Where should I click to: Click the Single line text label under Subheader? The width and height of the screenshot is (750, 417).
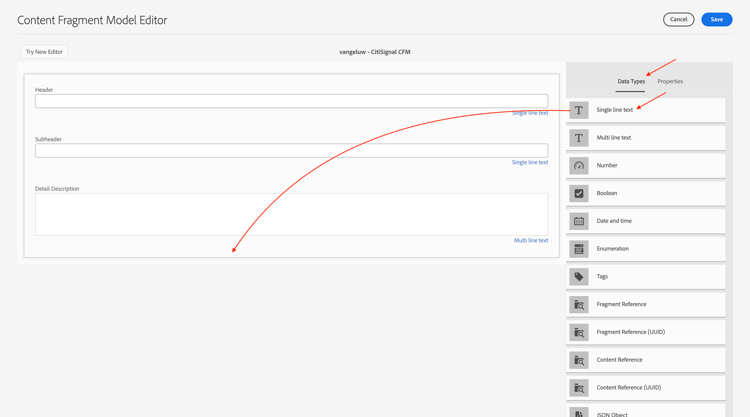click(530, 163)
